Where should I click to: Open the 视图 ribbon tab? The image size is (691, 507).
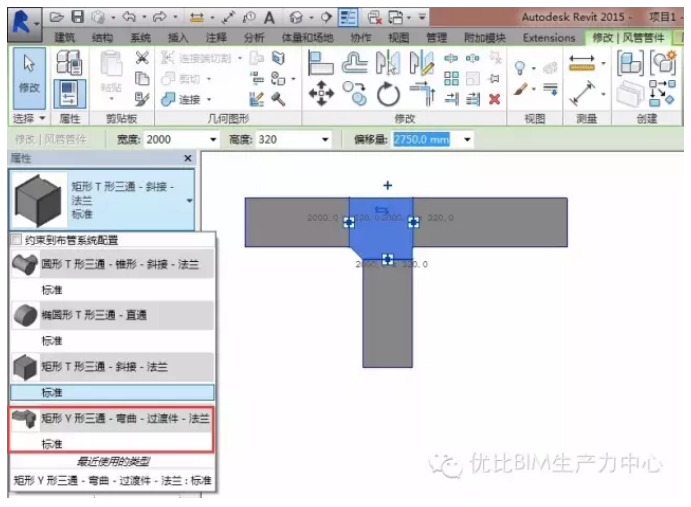[398, 38]
